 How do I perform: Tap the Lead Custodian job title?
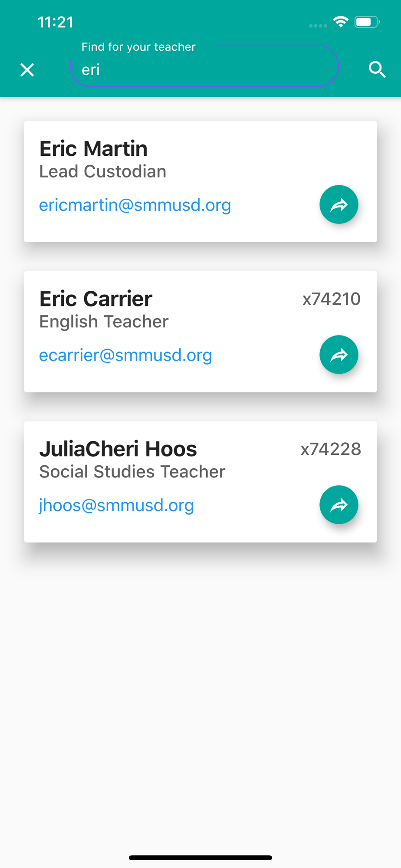click(103, 171)
